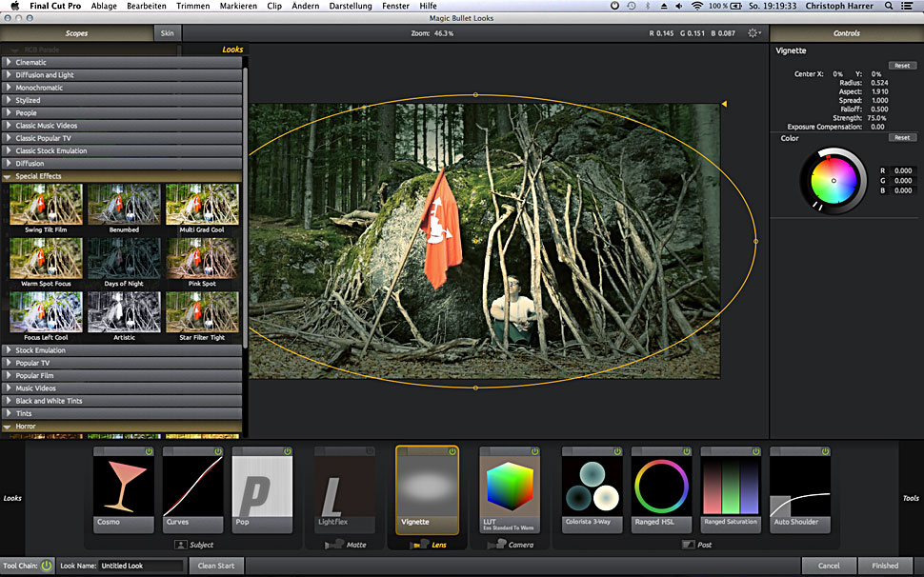The width and height of the screenshot is (924, 577).
Task: Disable the Vignette tool power toggle
Action: tap(452, 451)
